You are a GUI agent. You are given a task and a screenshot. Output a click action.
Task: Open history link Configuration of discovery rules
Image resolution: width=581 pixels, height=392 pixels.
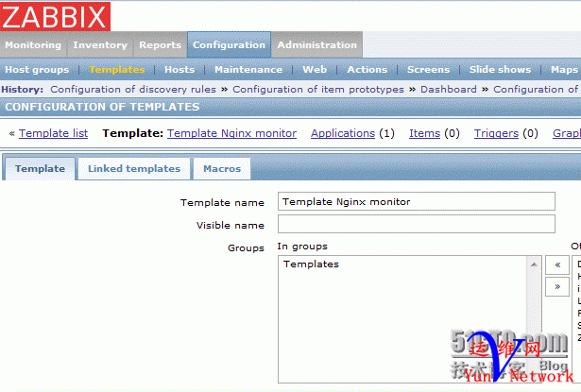[133, 90]
